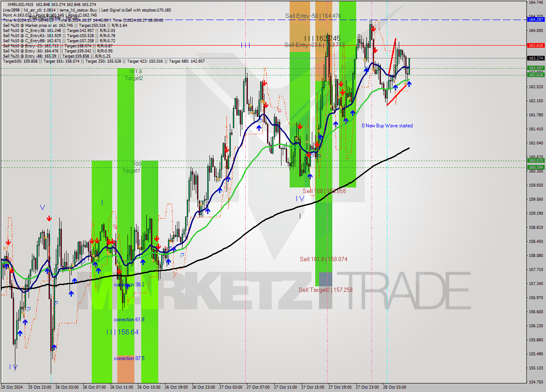Click '26 Oct 11:00' time axis label
Screen dimensions: 546x392
(x=122, y=387)
